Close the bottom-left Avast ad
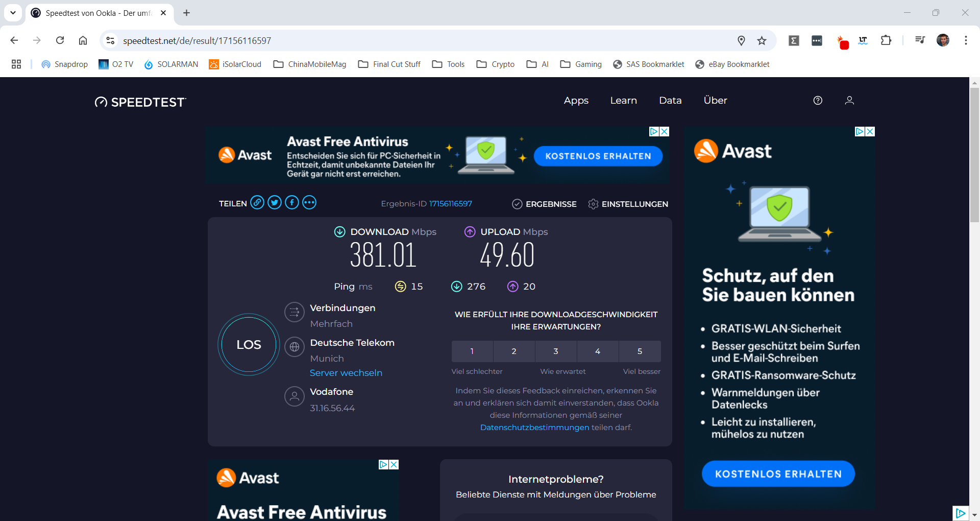The image size is (980, 521). pyautogui.click(x=394, y=464)
